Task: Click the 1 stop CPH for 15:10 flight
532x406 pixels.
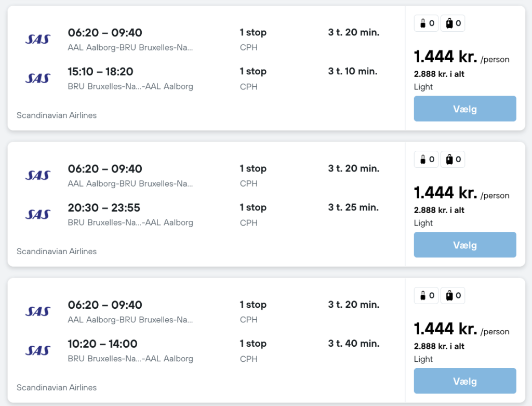Action: tap(253, 78)
